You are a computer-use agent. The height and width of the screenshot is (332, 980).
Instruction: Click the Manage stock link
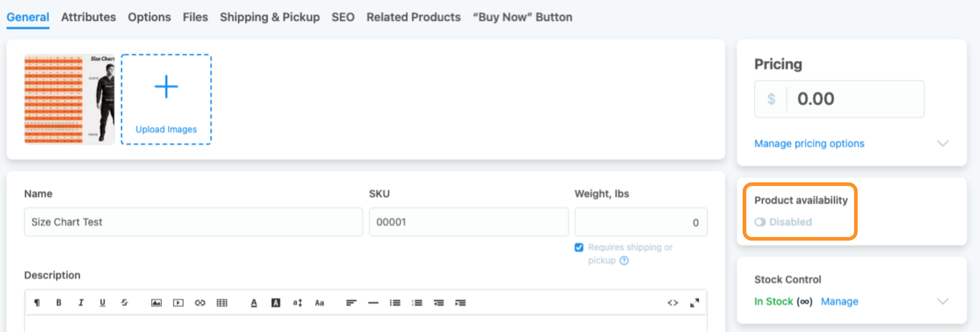[x=839, y=301]
